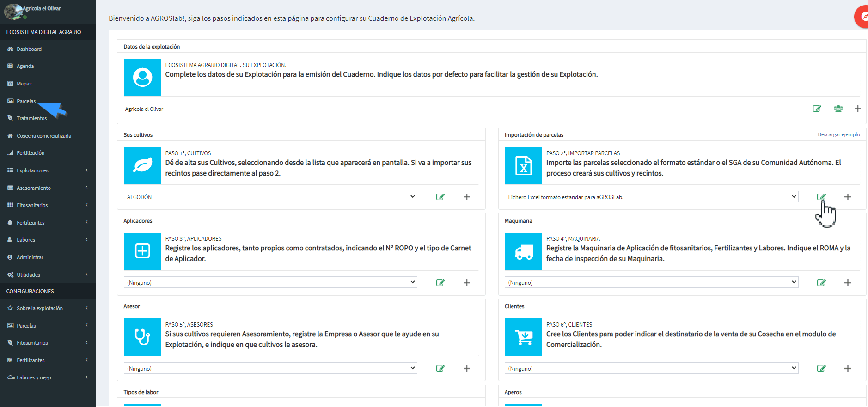Open Cosecha comercializada
The height and width of the screenshot is (407, 868).
pos(44,136)
